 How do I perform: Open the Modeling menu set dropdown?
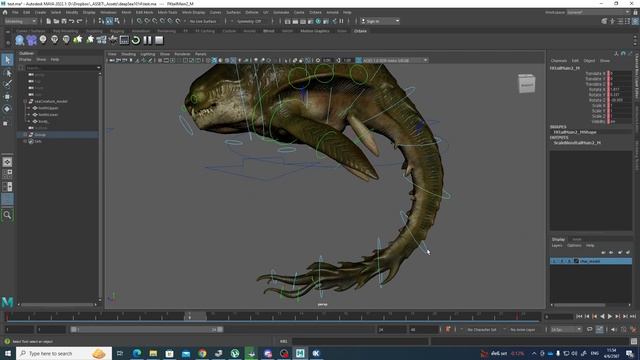tap(20, 21)
